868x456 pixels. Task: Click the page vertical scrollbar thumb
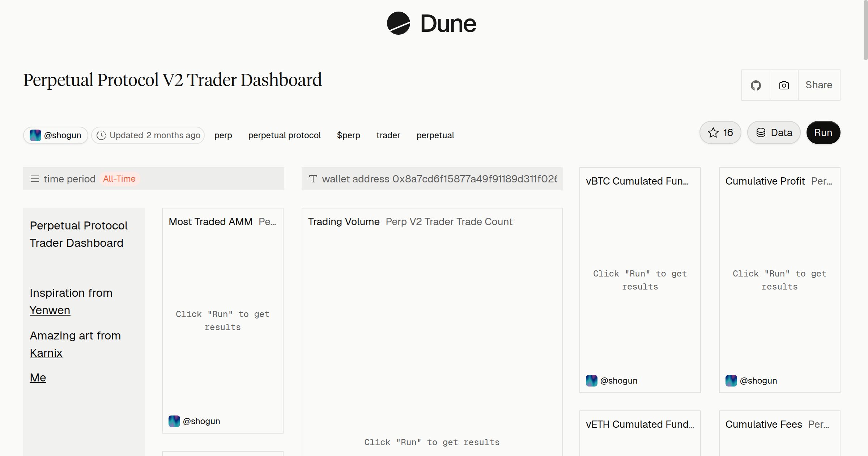[x=865, y=31]
